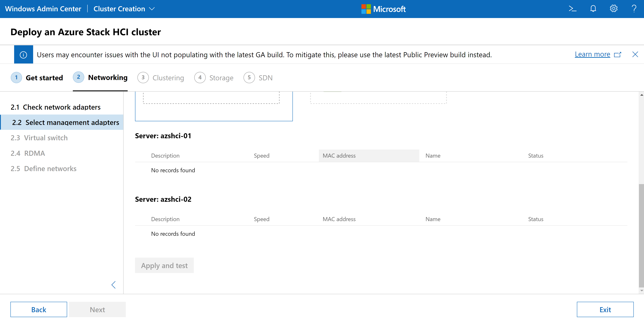Sort azshci-02 table by Description
This screenshot has height=324, width=644.
(165, 219)
